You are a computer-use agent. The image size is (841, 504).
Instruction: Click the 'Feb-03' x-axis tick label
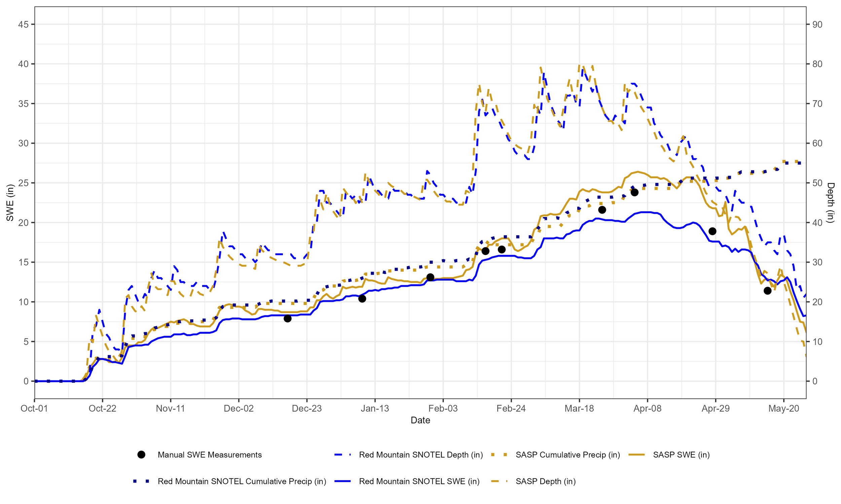pos(443,408)
